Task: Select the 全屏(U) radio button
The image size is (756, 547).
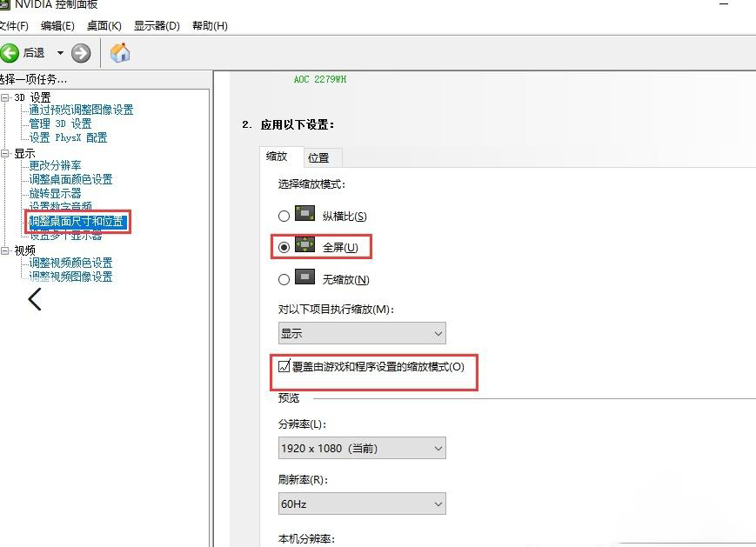Action: click(284, 247)
